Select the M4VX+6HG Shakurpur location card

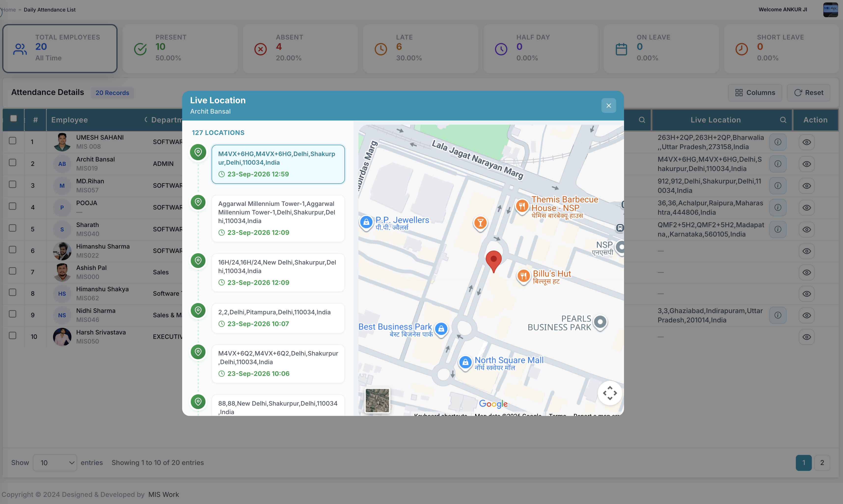click(x=278, y=164)
